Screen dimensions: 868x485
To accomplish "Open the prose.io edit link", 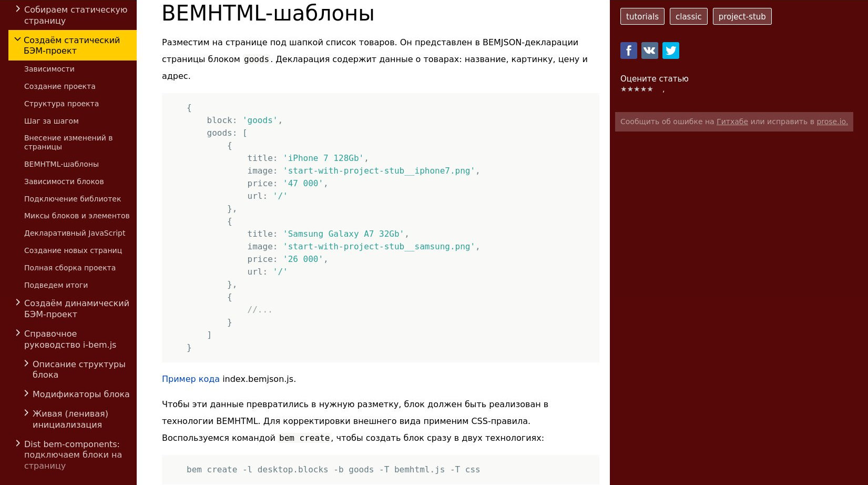I will click(832, 122).
